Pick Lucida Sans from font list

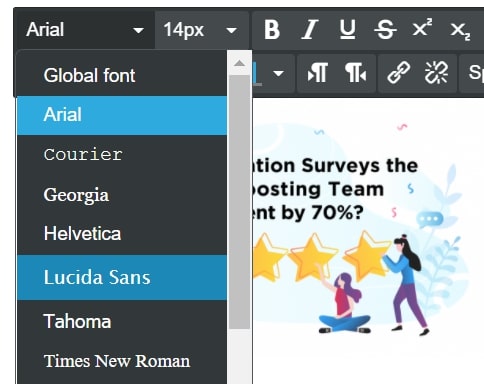122,277
